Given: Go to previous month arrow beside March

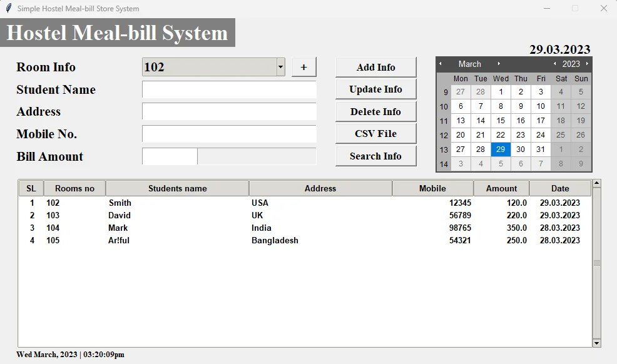Looking at the screenshot, I should 441,64.
